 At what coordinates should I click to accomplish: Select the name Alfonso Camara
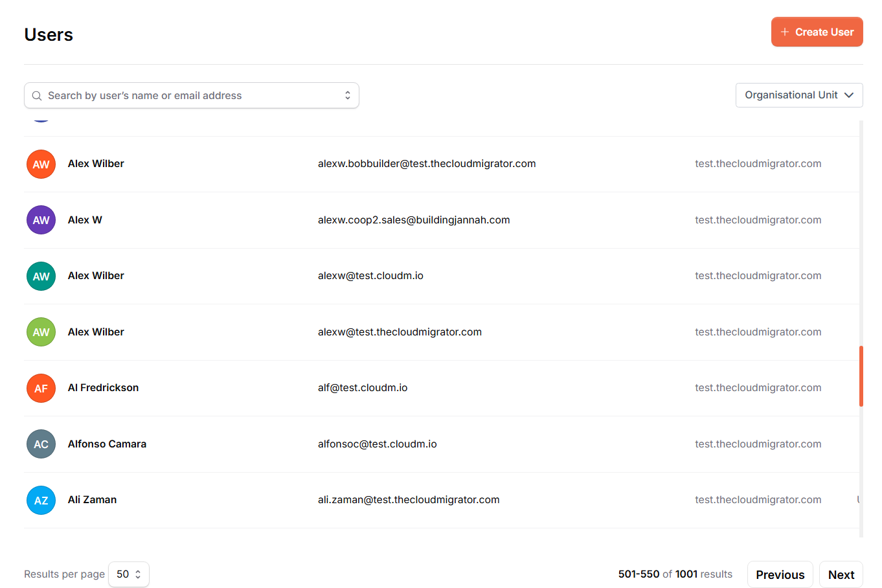(x=107, y=444)
